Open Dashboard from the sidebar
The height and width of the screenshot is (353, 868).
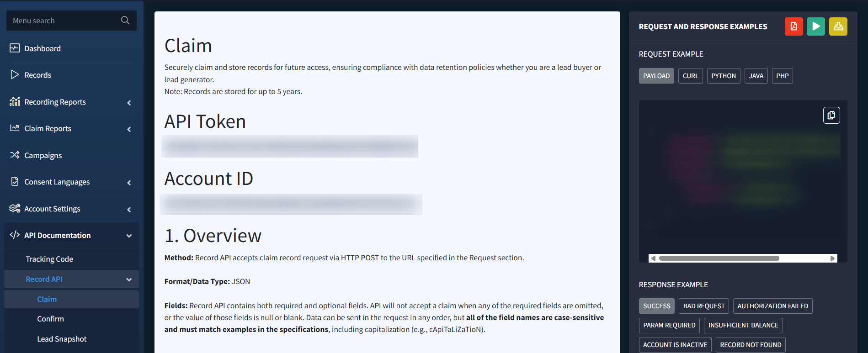pyautogui.click(x=43, y=48)
